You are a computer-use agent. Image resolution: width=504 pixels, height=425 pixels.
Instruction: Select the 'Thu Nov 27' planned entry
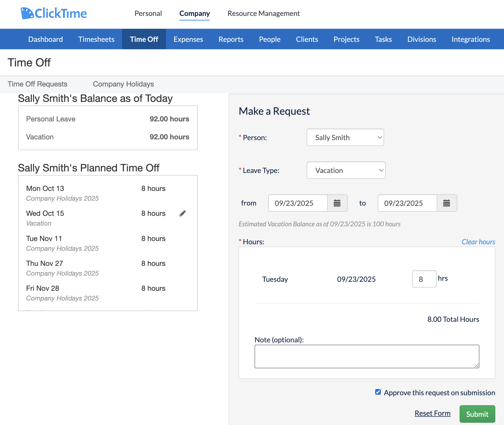click(x=108, y=268)
